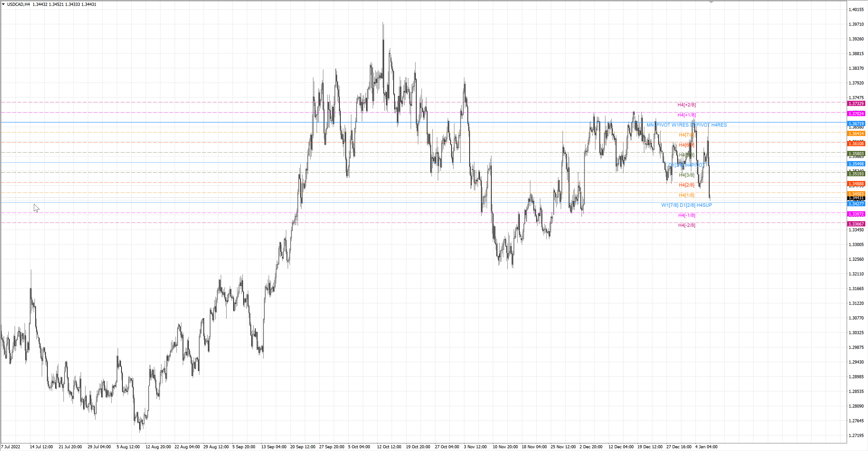Click the 4 Jan 04:00 date on time axis

coord(706,447)
